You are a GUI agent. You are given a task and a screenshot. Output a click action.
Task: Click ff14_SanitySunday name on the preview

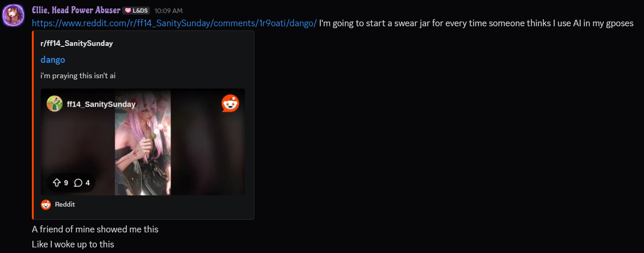(101, 104)
